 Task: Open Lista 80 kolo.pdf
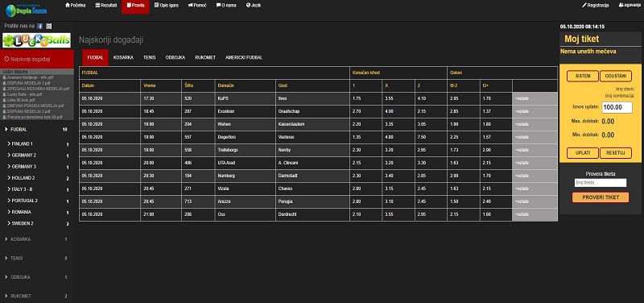tap(20, 100)
